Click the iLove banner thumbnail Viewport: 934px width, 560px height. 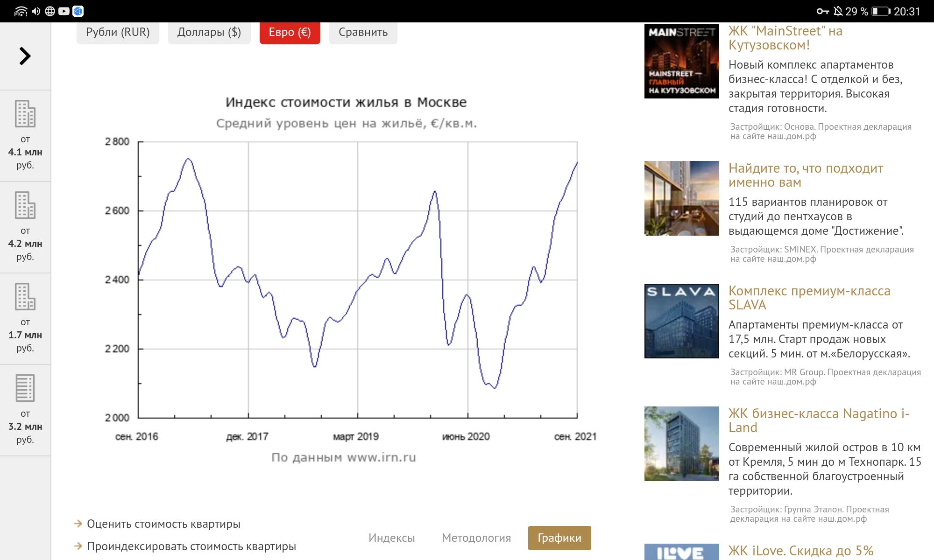[x=682, y=552]
